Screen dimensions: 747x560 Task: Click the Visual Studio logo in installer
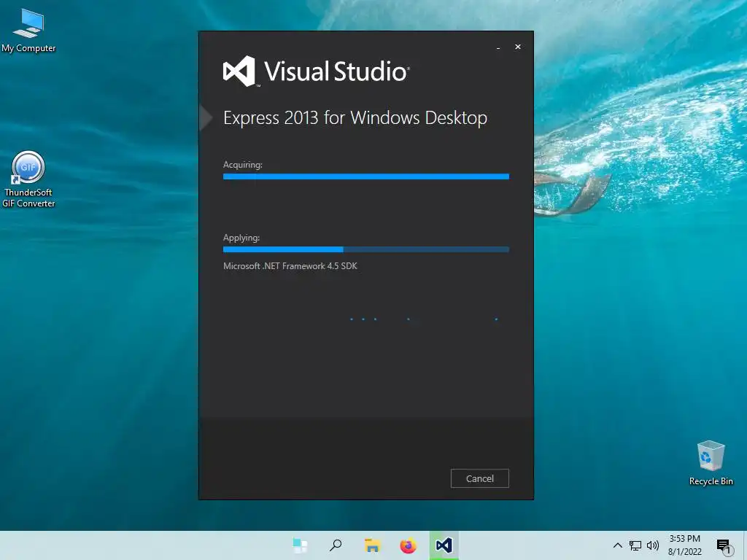click(317, 71)
